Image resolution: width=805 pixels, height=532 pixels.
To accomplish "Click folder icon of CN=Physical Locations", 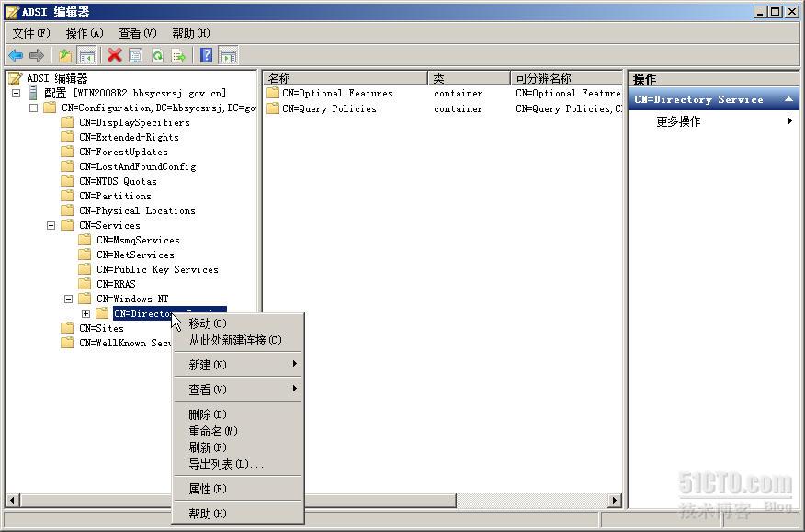I will pyautogui.click(x=67, y=210).
